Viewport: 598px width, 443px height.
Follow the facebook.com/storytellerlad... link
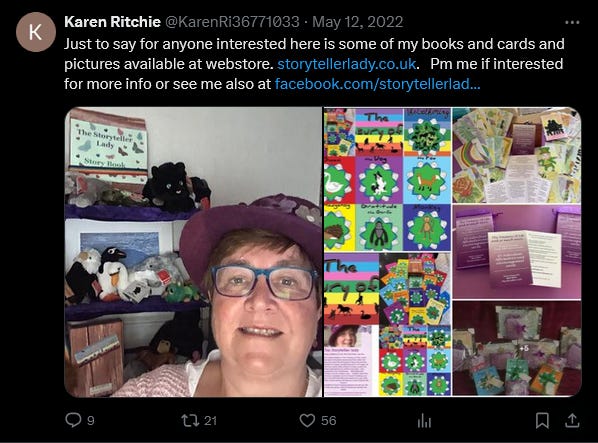(377, 83)
